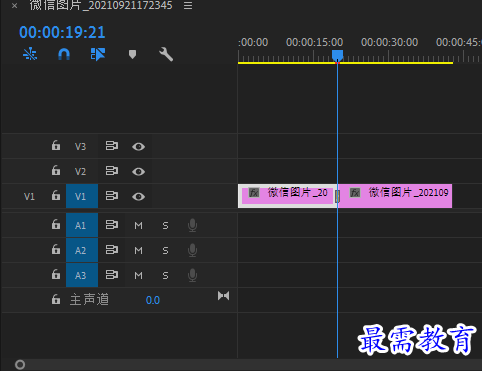Toggle sync lock on V1

tap(112, 196)
